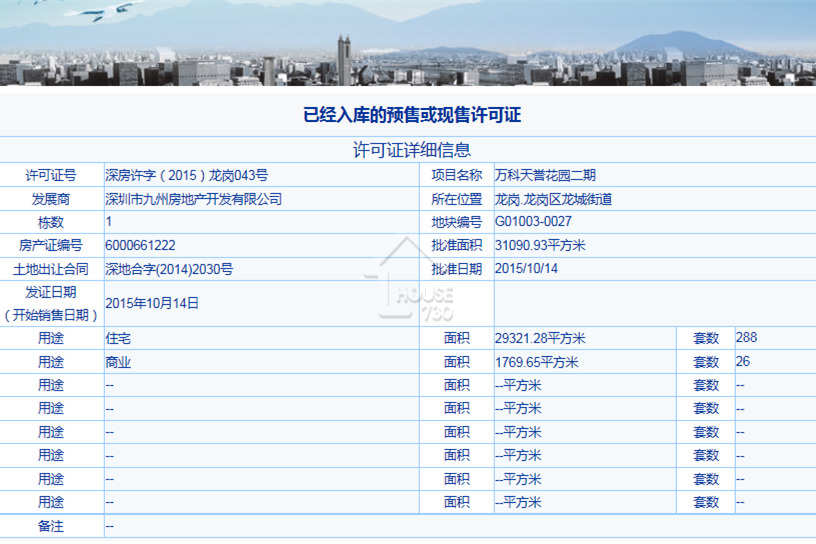This screenshot has width=816, height=544.
Task: Click the 住宅 usage value
Action: pos(118,338)
